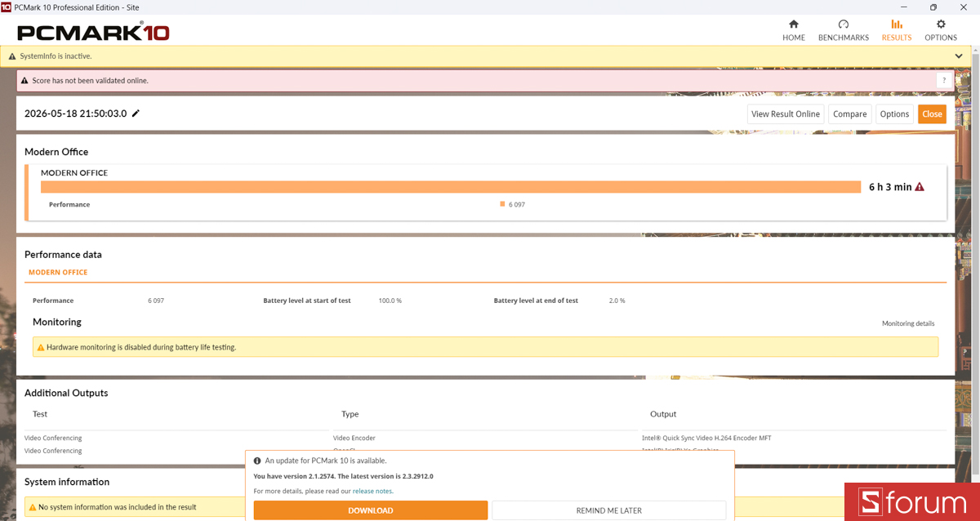Click Intel Quick Sync Video H.264 Encoder MFT
Screen dimensions: 980x521
click(706, 439)
